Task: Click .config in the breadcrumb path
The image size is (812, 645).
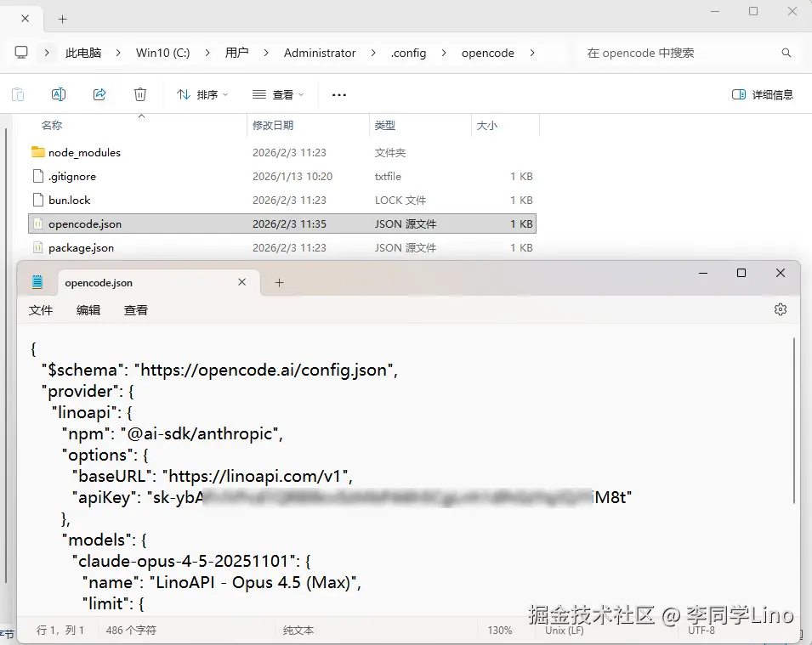Action: click(x=408, y=53)
